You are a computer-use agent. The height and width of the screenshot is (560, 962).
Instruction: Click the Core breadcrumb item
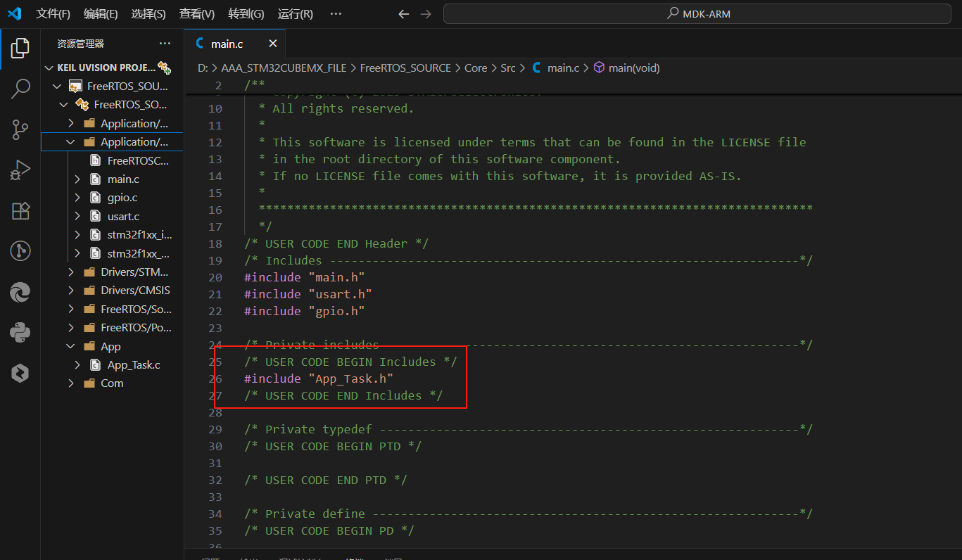pyautogui.click(x=476, y=68)
